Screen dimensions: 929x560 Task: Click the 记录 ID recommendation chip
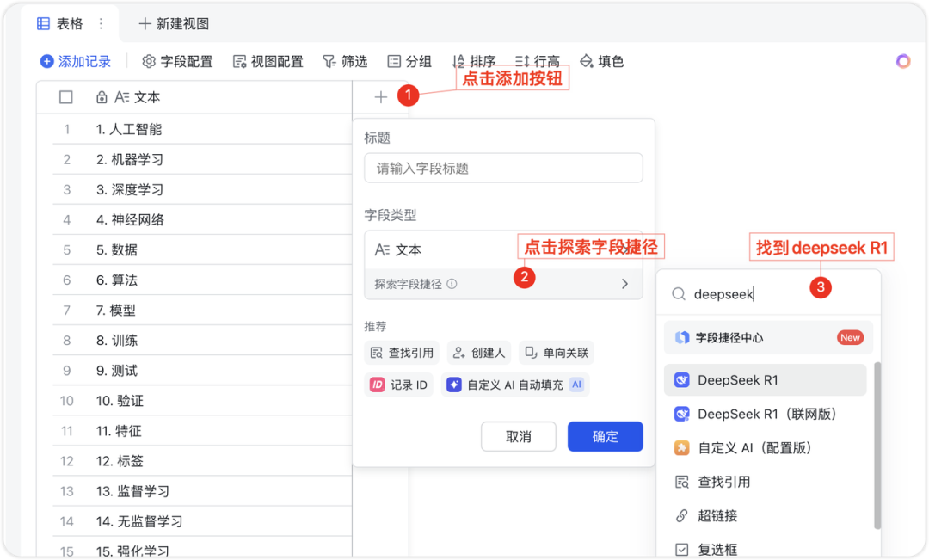click(399, 385)
